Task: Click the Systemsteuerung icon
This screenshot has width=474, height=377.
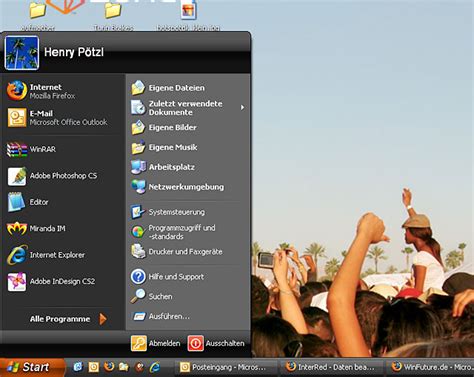Action: click(x=137, y=212)
